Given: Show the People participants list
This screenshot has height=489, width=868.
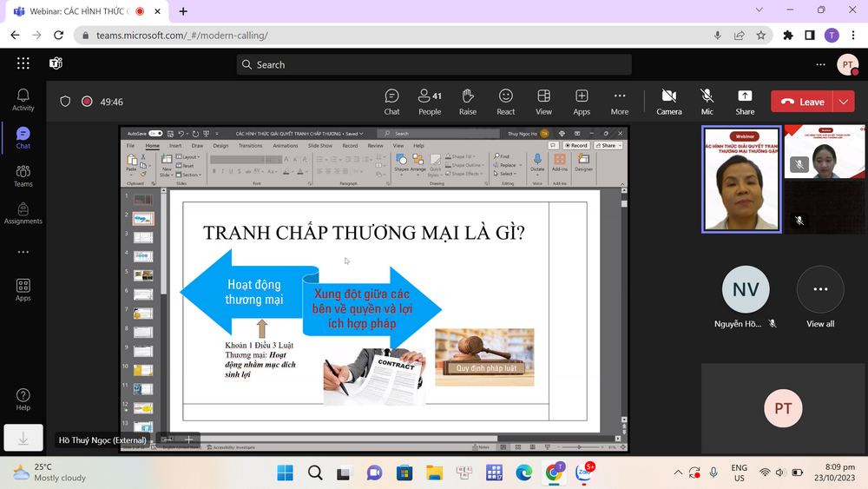Looking at the screenshot, I should pos(430,101).
